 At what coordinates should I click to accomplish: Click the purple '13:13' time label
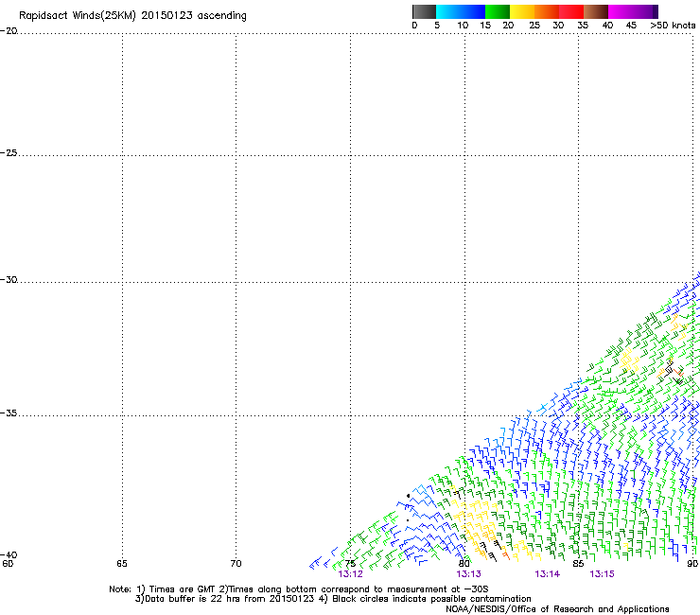coord(469,574)
